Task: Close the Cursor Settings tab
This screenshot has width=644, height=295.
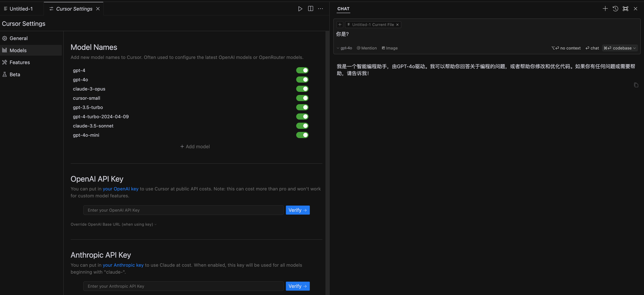Action: click(x=98, y=9)
